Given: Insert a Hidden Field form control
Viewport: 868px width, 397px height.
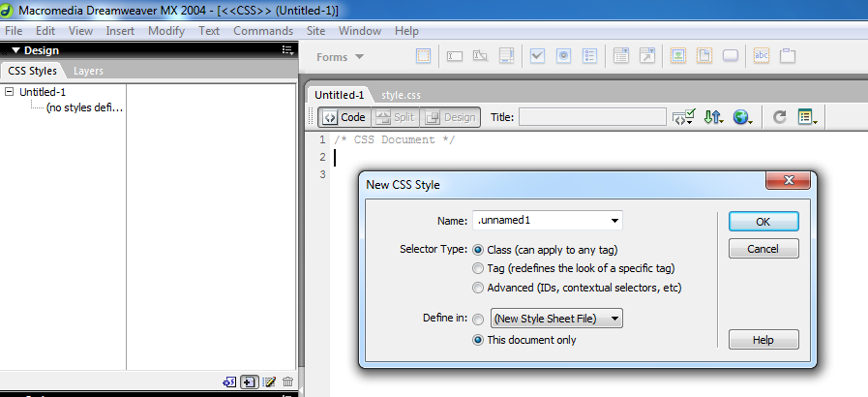Looking at the screenshot, I should 481,56.
